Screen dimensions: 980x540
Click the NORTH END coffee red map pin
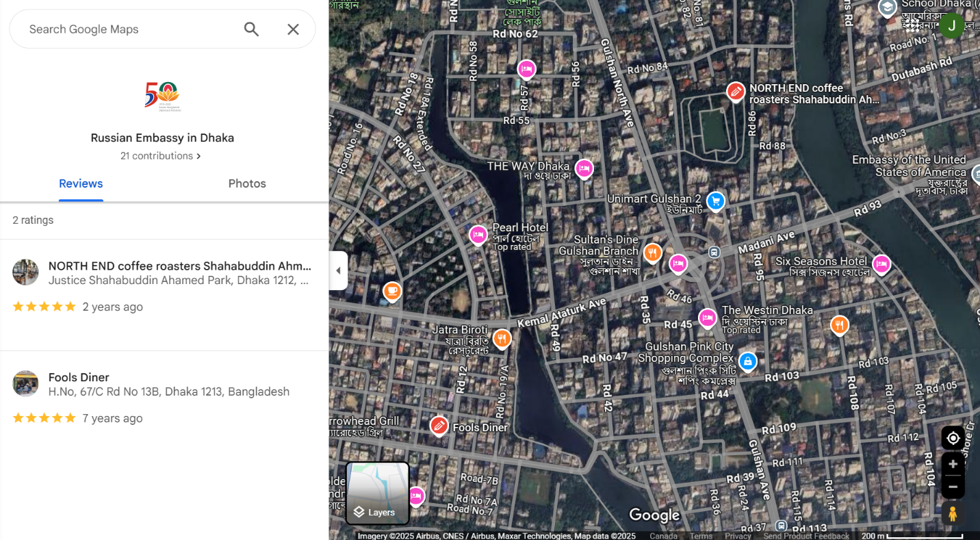click(736, 91)
